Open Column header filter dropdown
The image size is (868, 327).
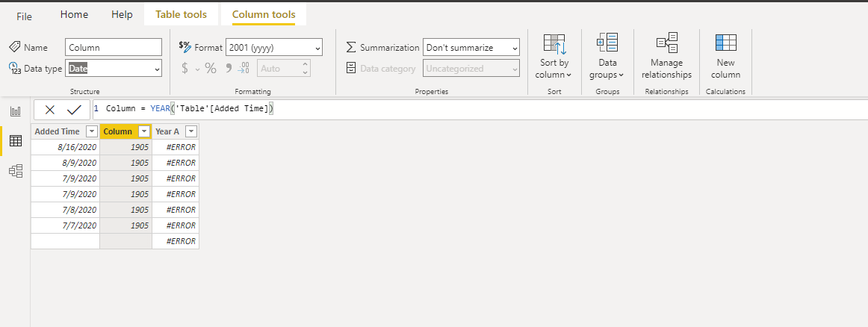click(x=144, y=131)
